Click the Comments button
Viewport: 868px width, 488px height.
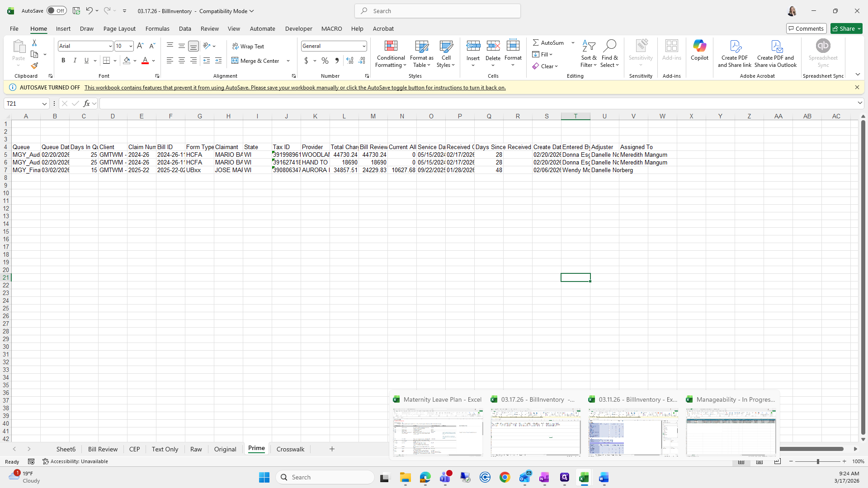[x=806, y=28]
